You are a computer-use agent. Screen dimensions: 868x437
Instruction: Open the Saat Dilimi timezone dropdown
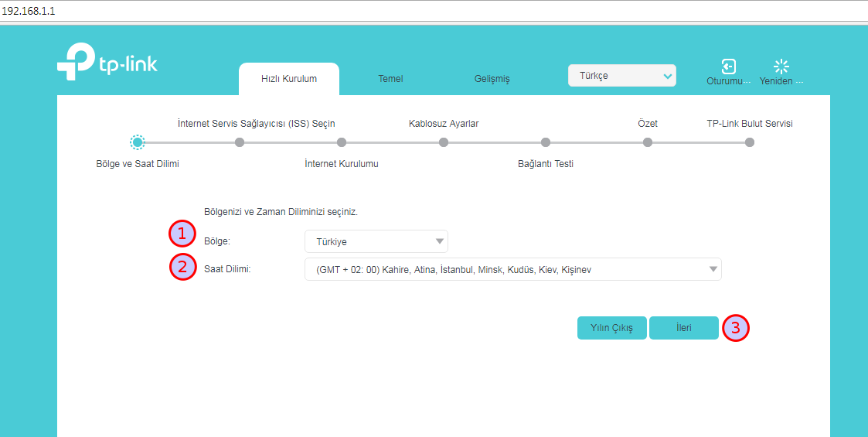(512, 269)
